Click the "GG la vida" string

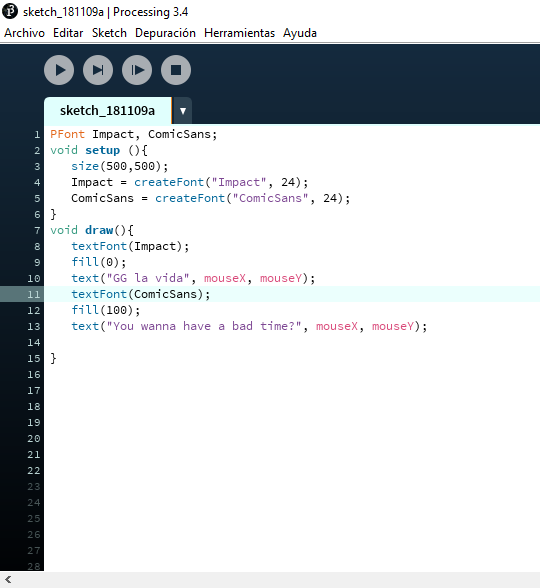tap(148, 278)
